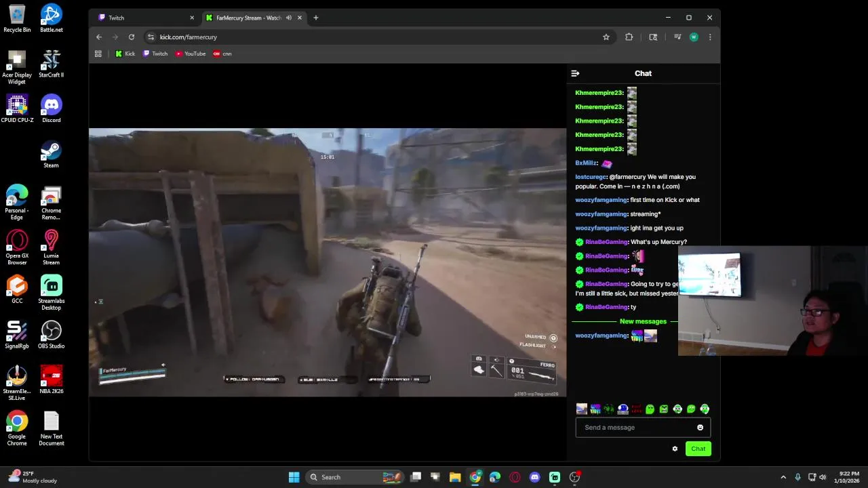Open the chat settings gear

(x=675, y=449)
